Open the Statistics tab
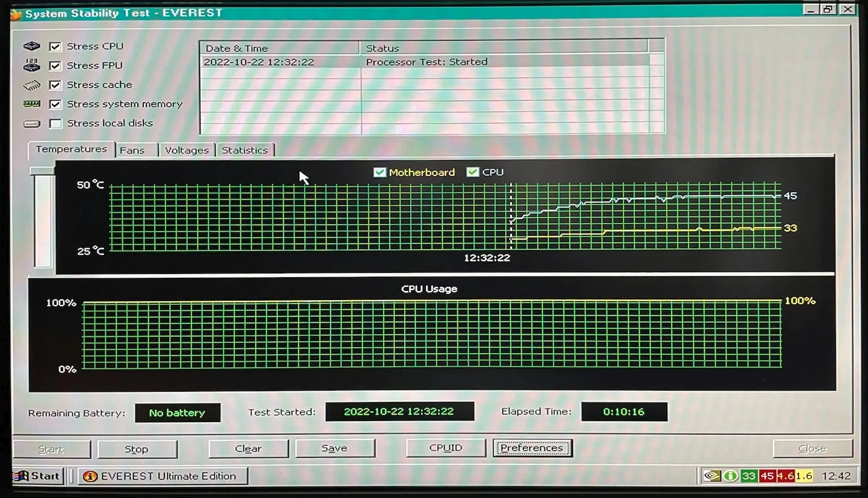 coord(245,150)
